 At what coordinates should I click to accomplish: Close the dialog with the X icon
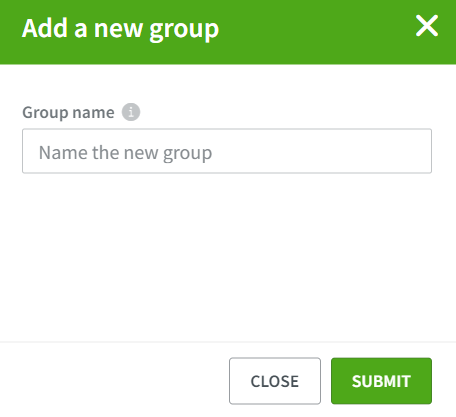427,26
